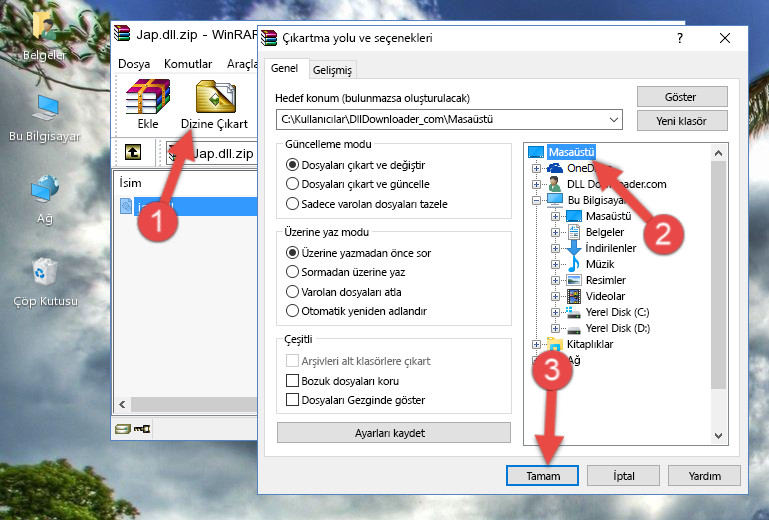The image size is (769, 520).
Task: Click Göster button
Action: click(x=682, y=97)
